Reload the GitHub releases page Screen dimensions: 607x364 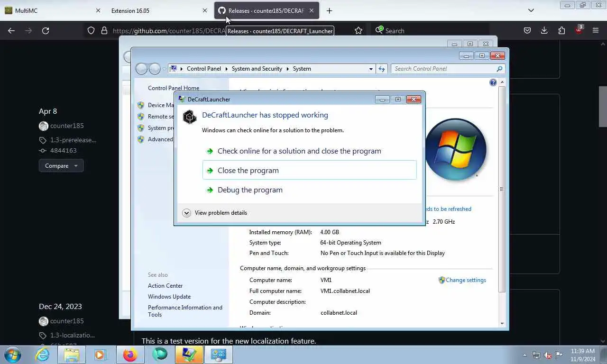[46, 30]
